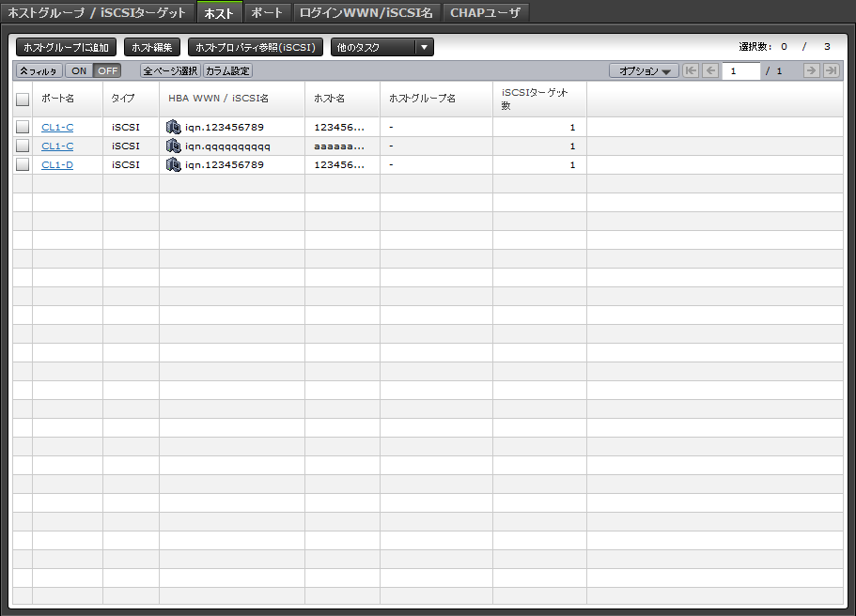Image resolution: width=856 pixels, height=616 pixels.
Task: Click the page number input field
Action: (740, 71)
